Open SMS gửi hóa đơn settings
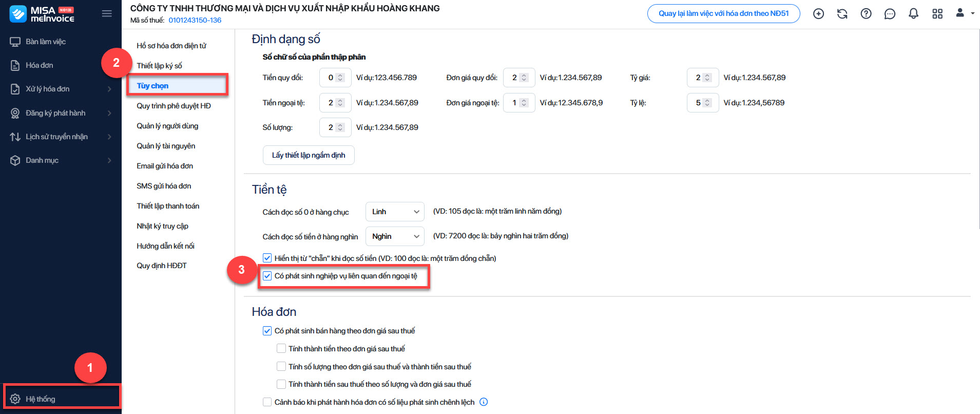The height and width of the screenshot is (414, 980). [164, 186]
